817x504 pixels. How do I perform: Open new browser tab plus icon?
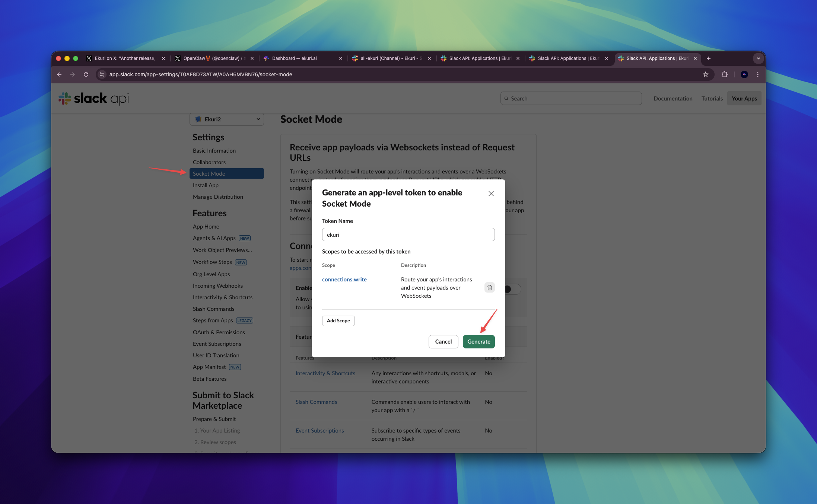(708, 58)
